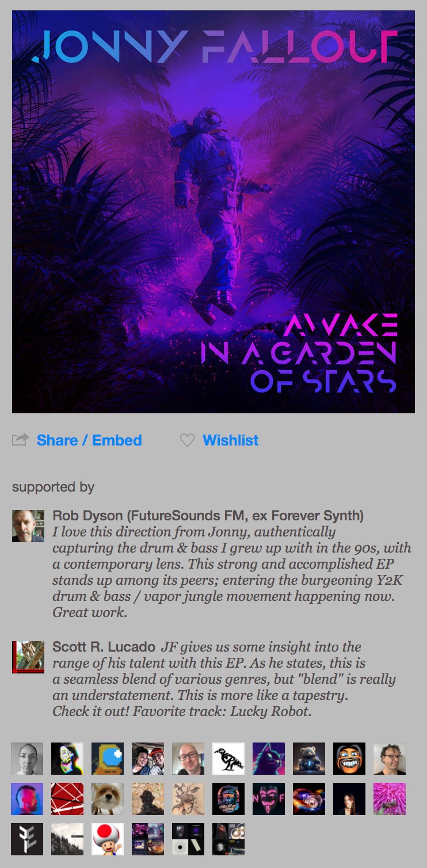This screenshot has height=868, width=427.
Task: Click the black bird avatar
Action: pyautogui.click(x=228, y=759)
